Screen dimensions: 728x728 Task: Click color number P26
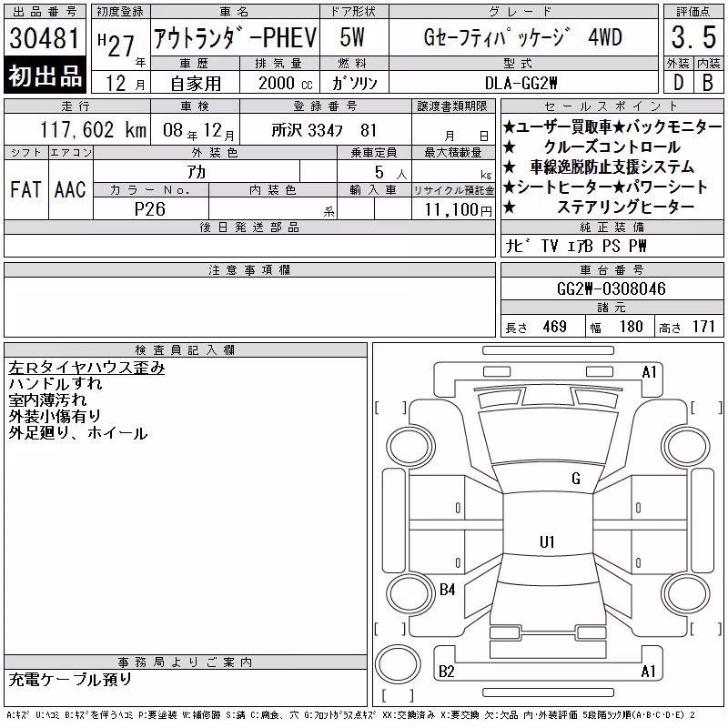pyautogui.click(x=150, y=209)
